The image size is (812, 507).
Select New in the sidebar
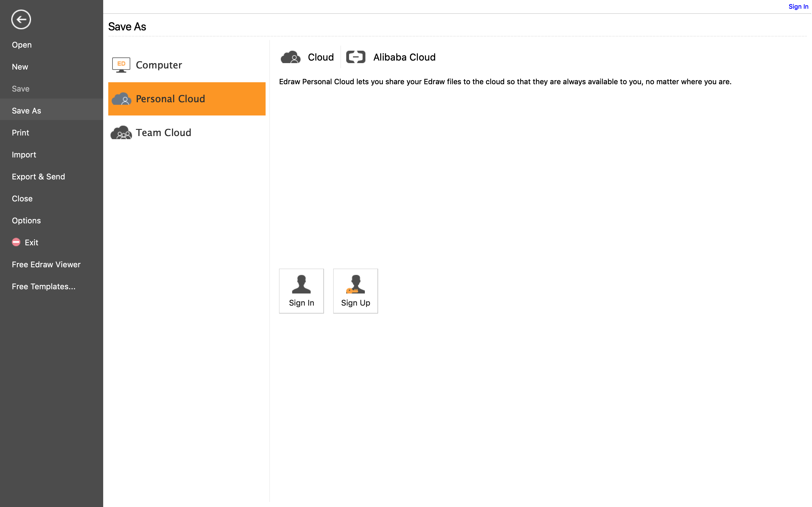point(20,67)
